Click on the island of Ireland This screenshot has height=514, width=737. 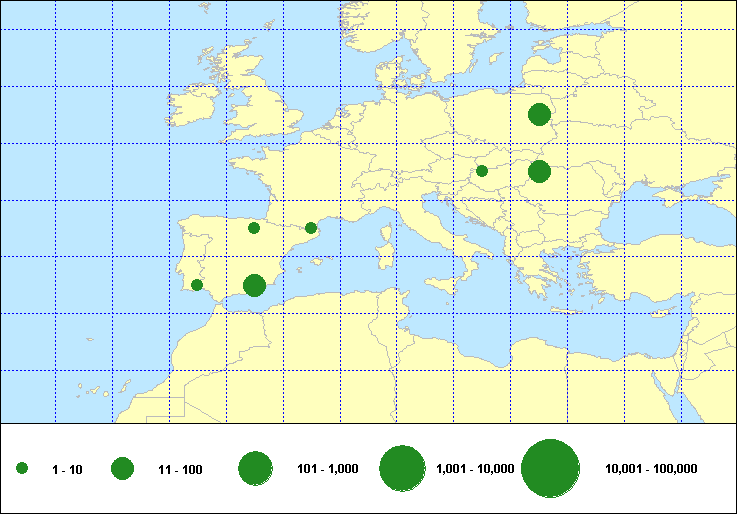(x=195, y=108)
